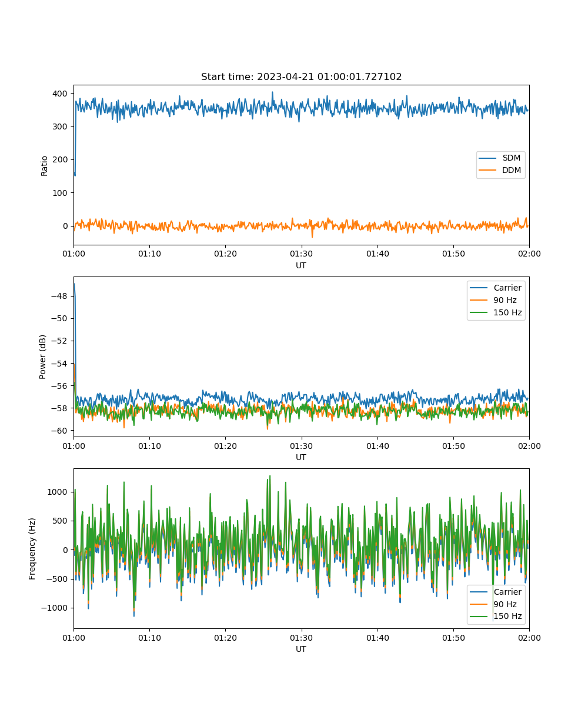Click the 01:40 time tick under the Power plot
588x706 pixels.
point(377,445)
